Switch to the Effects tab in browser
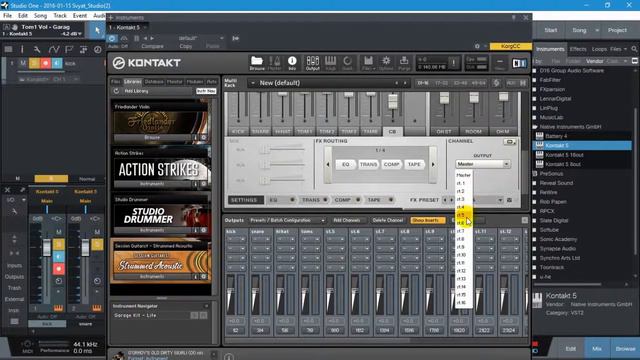This screenshot has height=360, width=640. point(578,49)
